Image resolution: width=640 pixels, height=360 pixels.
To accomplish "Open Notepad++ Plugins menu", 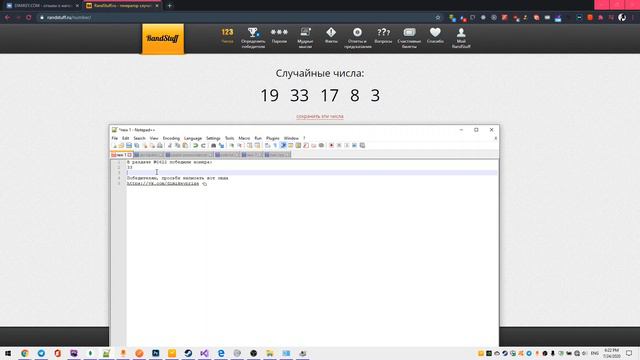I will tap(273, 138).
